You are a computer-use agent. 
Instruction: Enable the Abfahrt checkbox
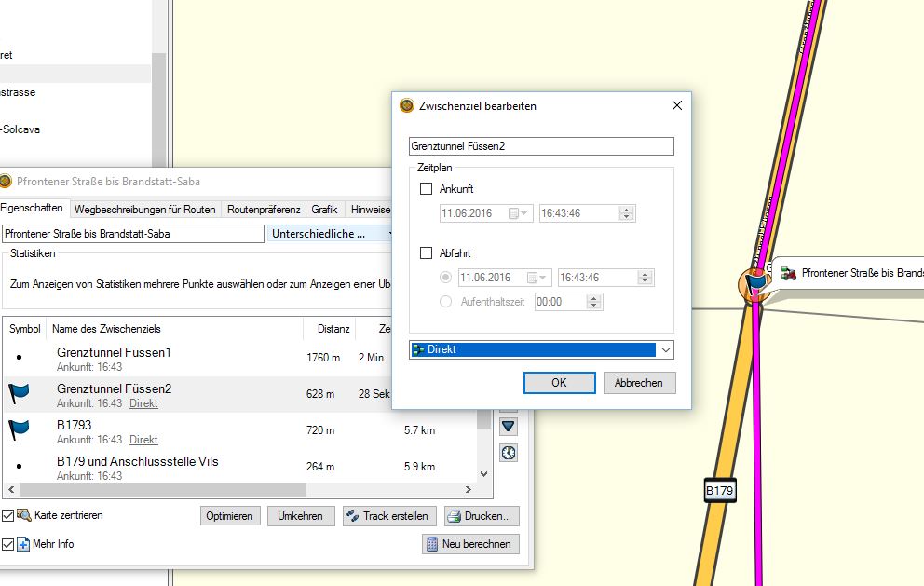pos(427,252)
